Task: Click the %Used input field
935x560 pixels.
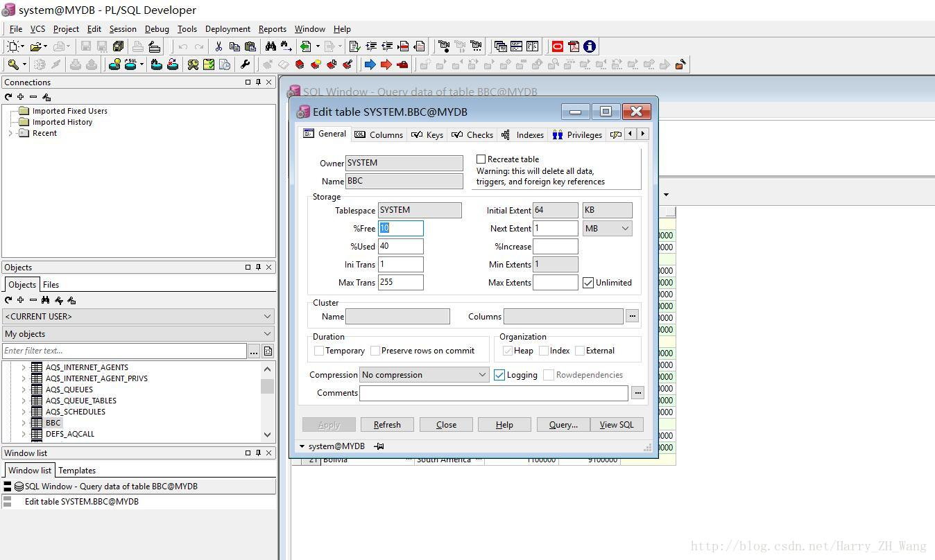Action: pos(400,246)
